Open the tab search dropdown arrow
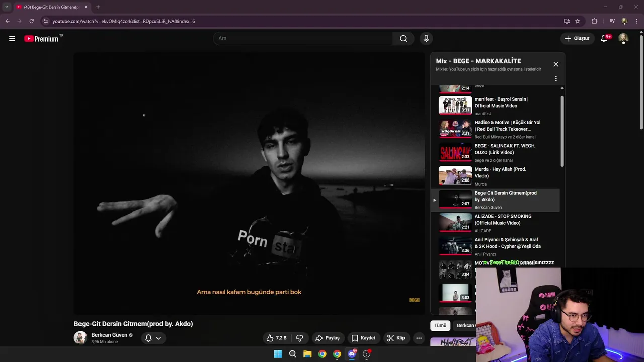The image size is (644, 362). click(x=7, y=7)
